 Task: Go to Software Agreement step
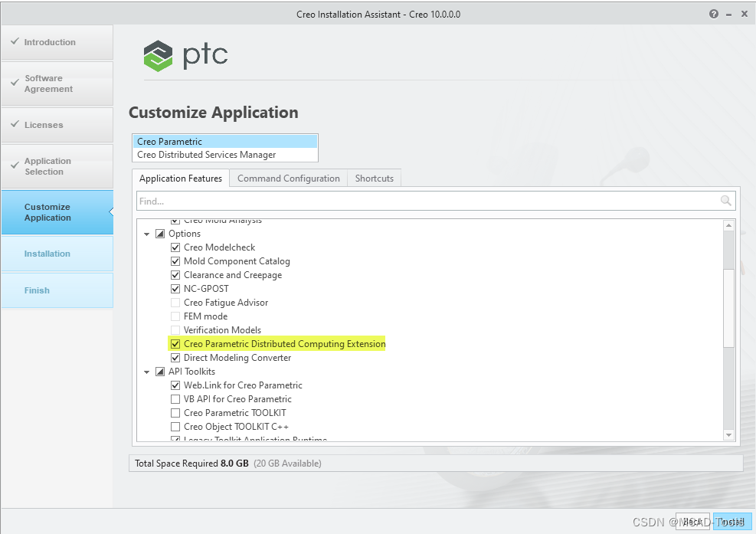(57, 84)
